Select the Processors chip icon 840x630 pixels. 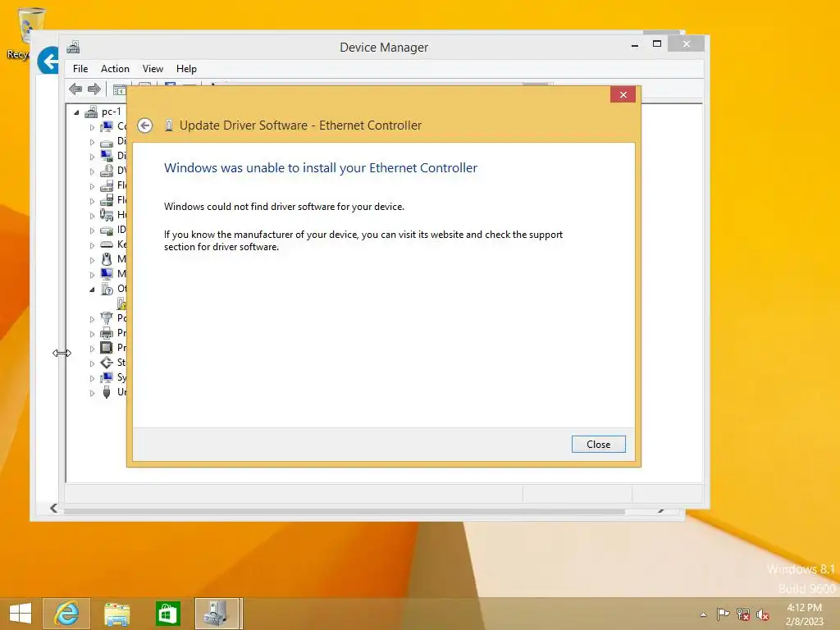pos(107,348)
